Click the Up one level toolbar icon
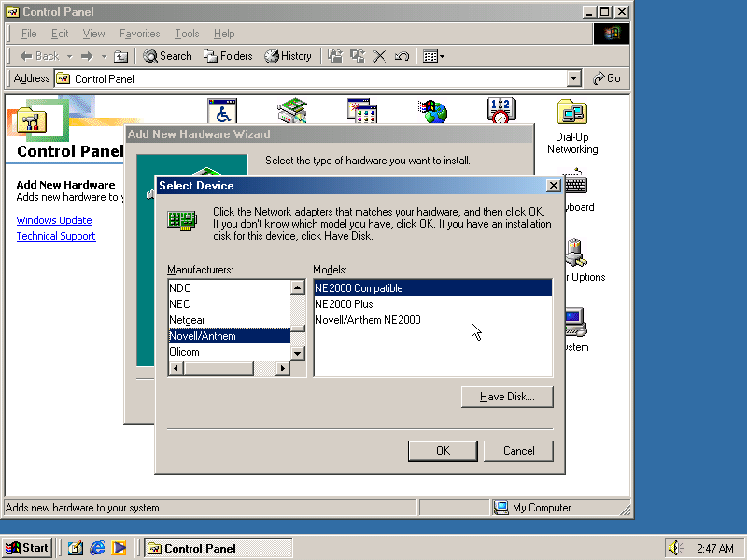 tap(122, 56)
